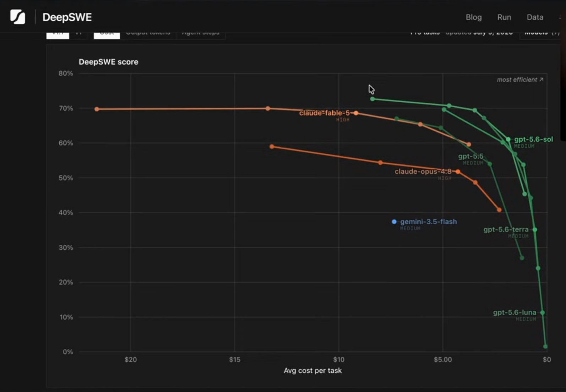Image resolution: width=566 pixels, height=392 pixels.
Task: Select the gemini-3.5-flash blue data point
Action: coord(394,222)
